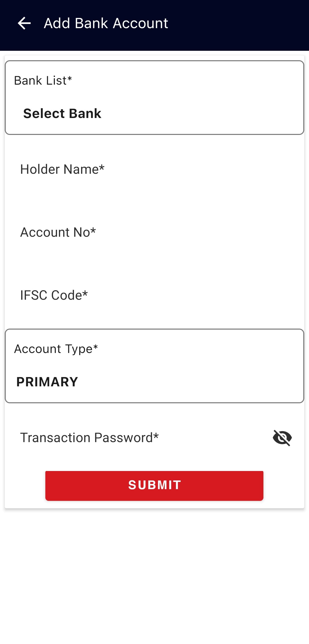Click the Add Bank Account title
Screen dimensions: 309x644
click(106, 23)
